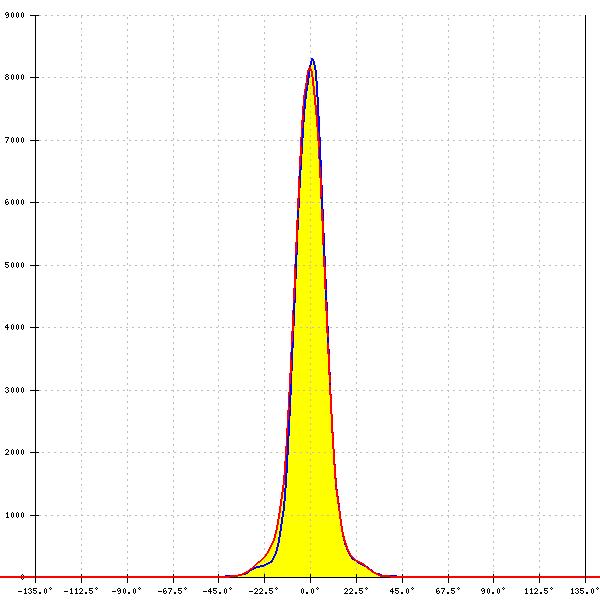Click the -135.0° x-axis label

pos(35,591)
